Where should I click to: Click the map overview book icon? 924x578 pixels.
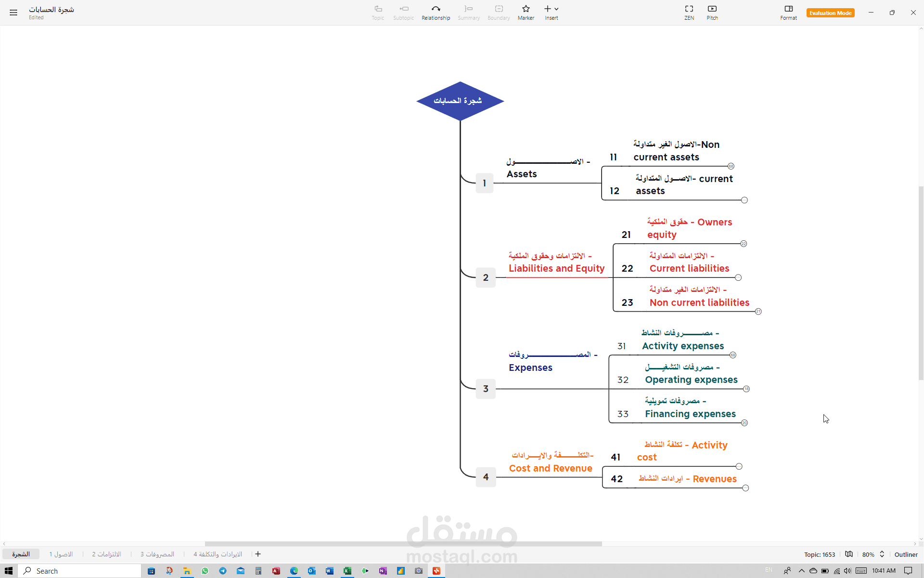tap(849, 554)
